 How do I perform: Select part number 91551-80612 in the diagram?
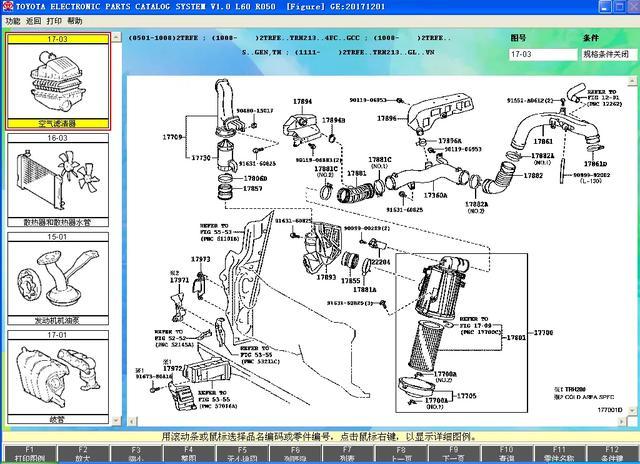pyautogui.click(x=530, y=100)
